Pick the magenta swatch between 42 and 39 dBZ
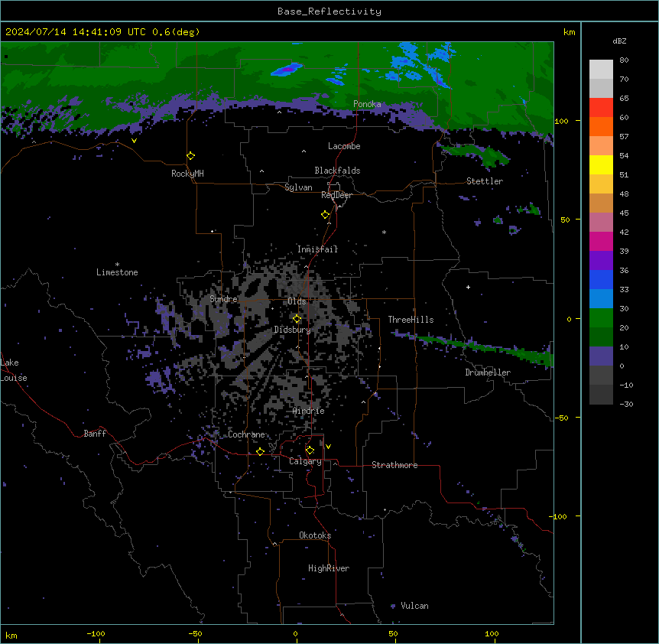Screen dimensions: 659x644 (x=601, y=241)
